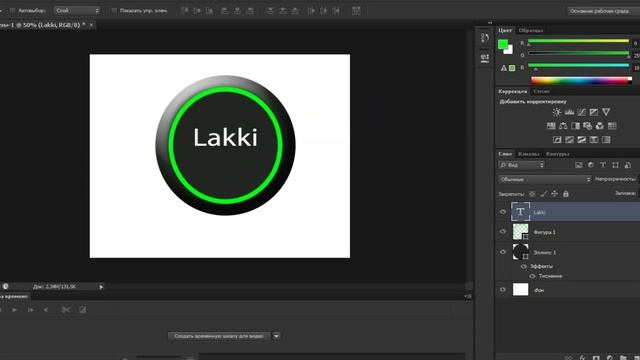Open the Обычные blend mode dropdown
The height and width of the screenshot is (360, 640).
[x=544, y=179]
